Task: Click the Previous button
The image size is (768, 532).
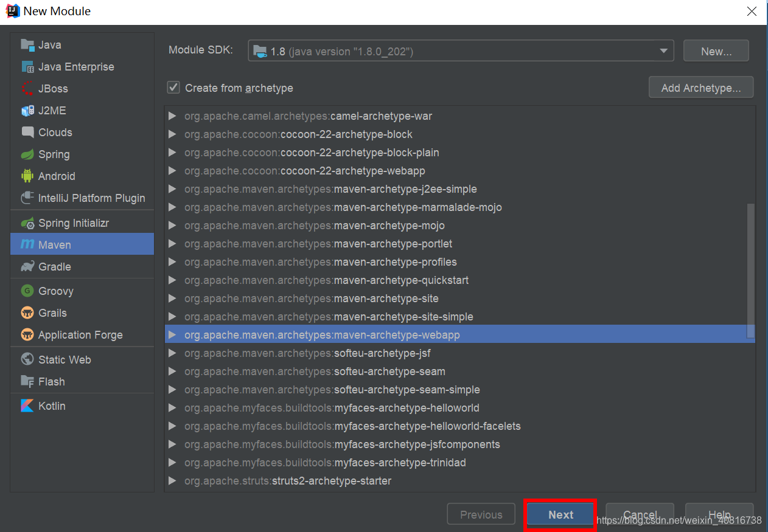Action: (x=481, y=514)
